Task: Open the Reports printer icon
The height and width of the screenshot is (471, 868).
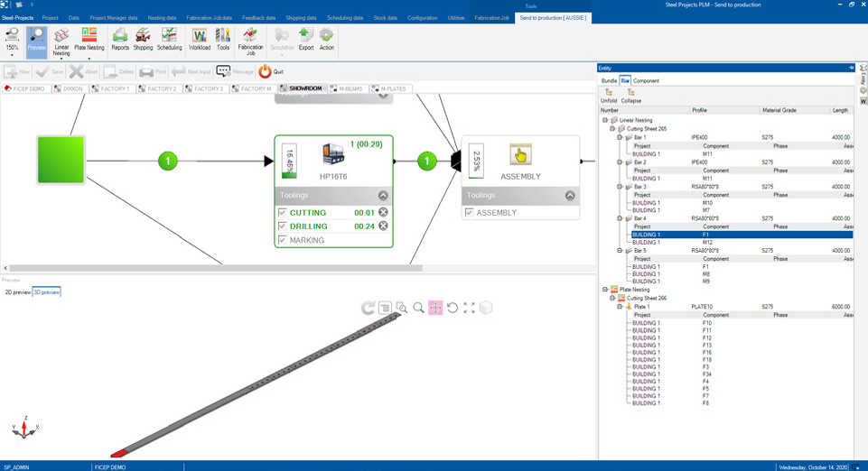Action: 119,40
